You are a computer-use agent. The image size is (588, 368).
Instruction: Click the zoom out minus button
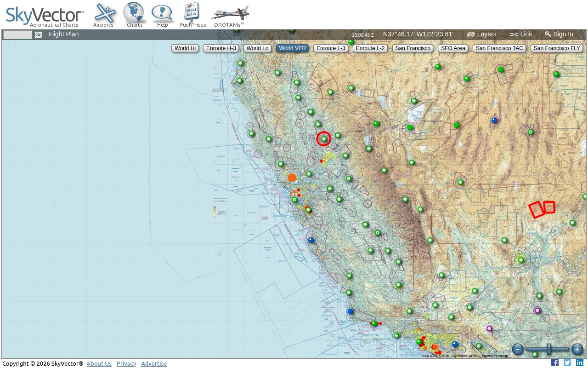(x=518, y=350)
